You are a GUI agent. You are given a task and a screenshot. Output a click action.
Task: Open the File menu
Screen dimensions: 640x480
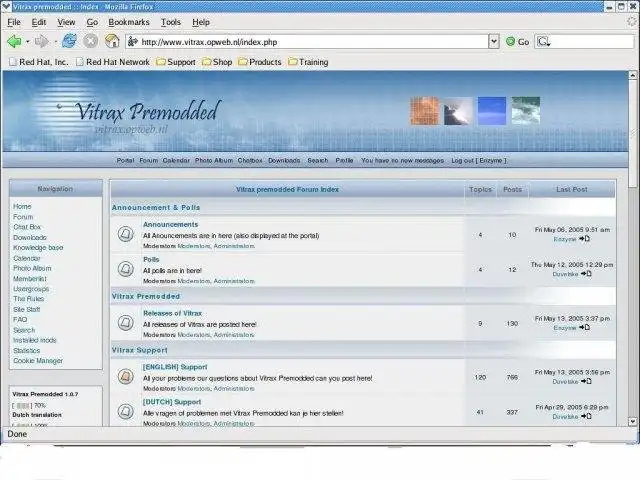click(x=14, y=22)
